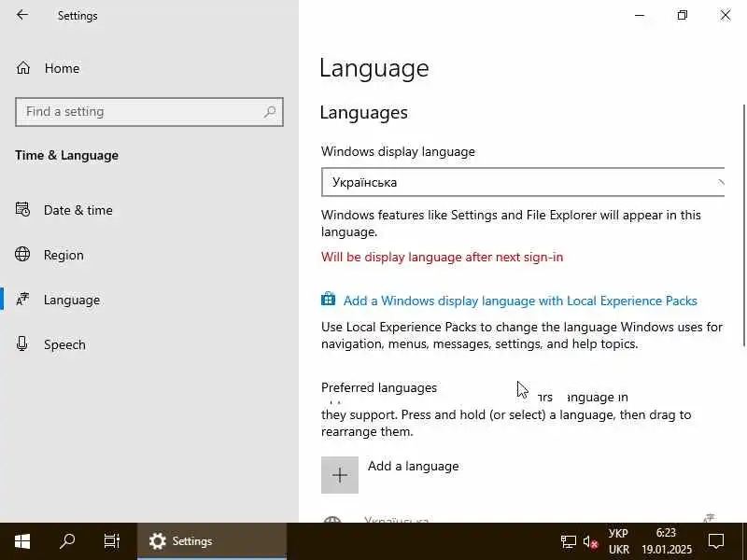Screen dimensions: 747x560
Task: Open the Windows display language dropdown
Action: [523, 182]
